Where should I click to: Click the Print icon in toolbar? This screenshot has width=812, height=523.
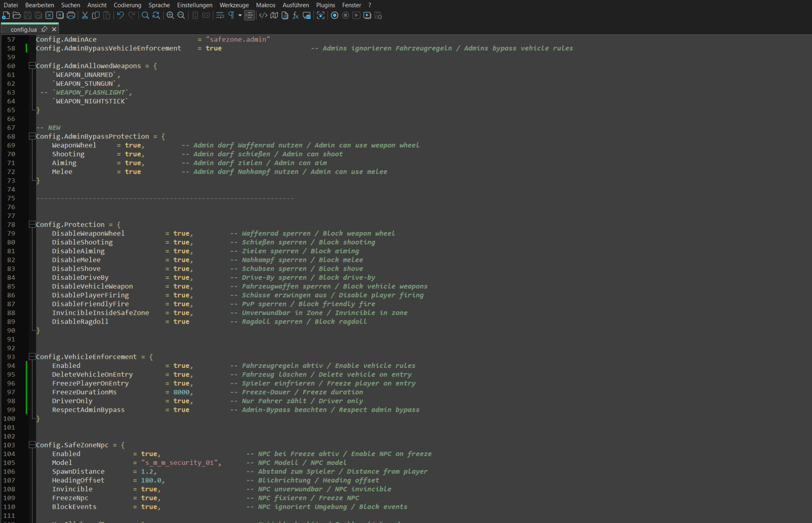pyautogui.click(x=71, y=15)
